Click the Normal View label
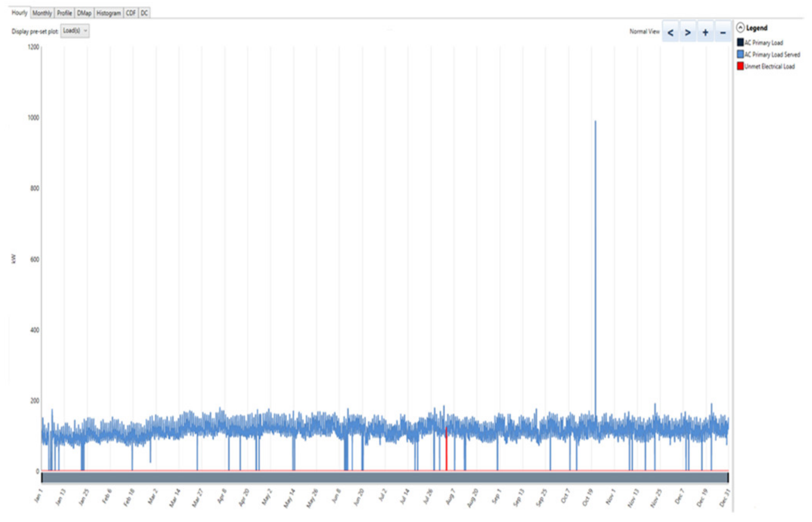Viewport: 812px width, 522px height. pos(644,31)
